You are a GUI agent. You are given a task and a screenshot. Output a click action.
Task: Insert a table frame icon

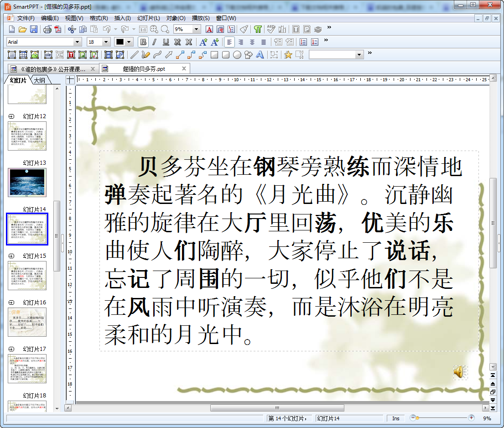click(x=23, y=55)
